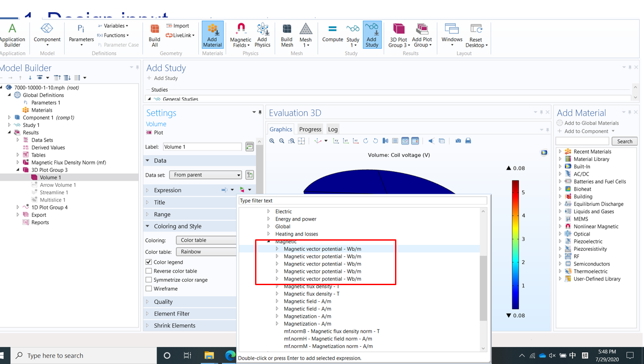644x364 pixels.
Task: Click the Add Study link
Action: [162, 78]
